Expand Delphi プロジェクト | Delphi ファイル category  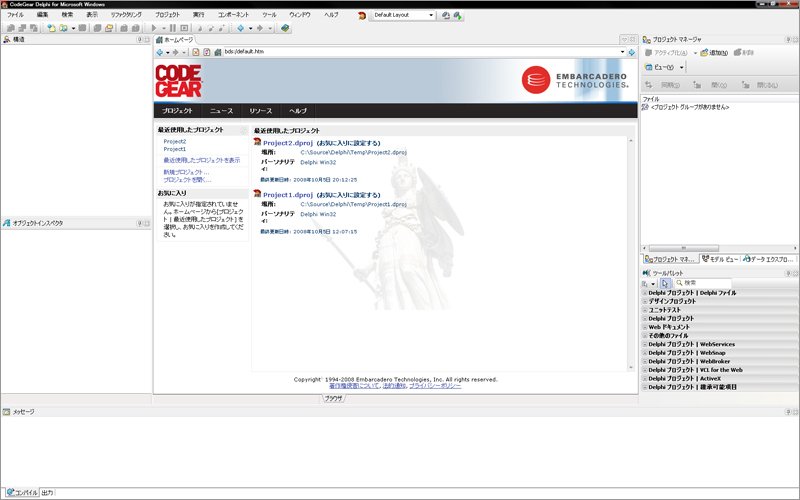(x=645, y=293)
